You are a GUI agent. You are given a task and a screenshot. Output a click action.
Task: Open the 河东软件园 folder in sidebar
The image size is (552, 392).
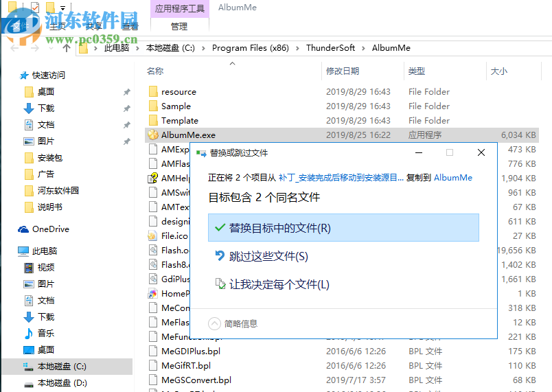[x=58, y=191]
